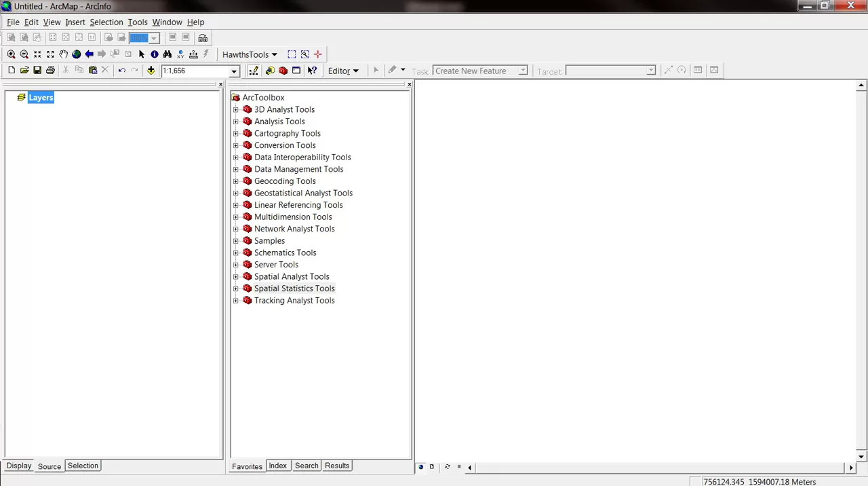Viewport: 868px width, 486px height.
Task: Click the Add Data button
Action: [151, 71]
